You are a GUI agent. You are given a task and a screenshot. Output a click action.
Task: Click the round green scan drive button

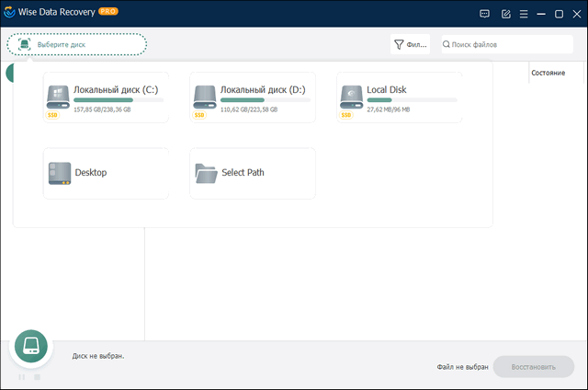[31, 346]
